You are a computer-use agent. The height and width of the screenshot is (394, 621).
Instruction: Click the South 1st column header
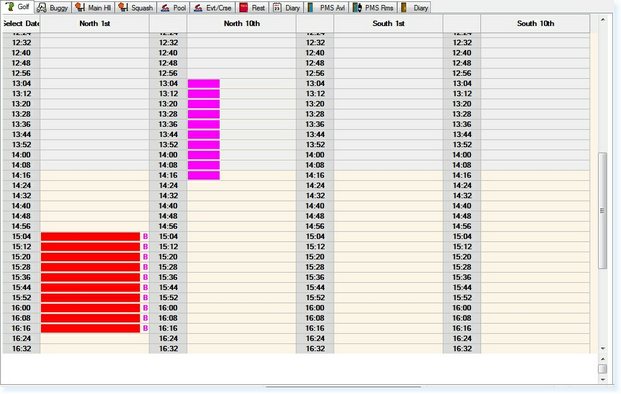pos(388,23)
